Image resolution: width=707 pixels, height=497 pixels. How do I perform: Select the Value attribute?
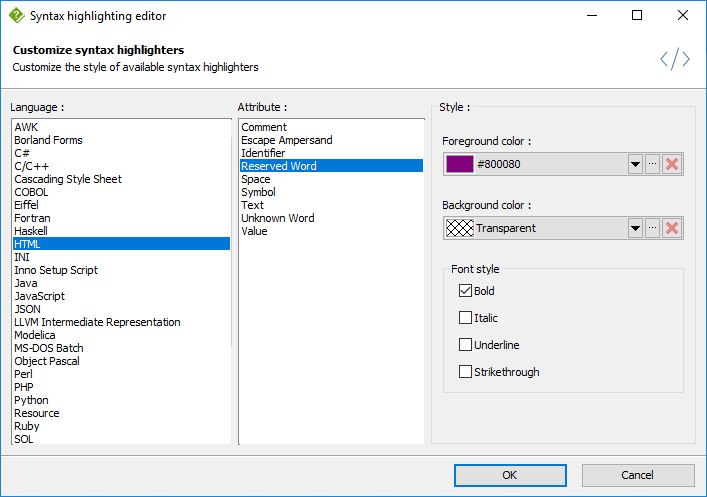(x=331, y=231)
